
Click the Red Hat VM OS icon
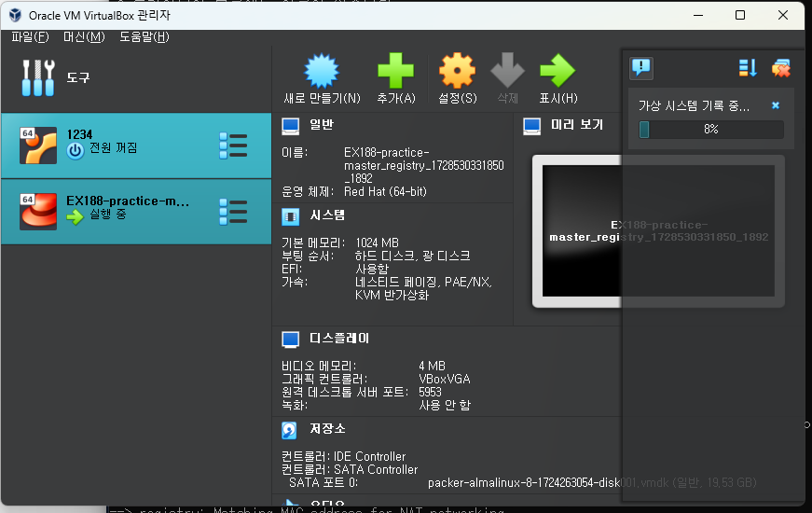pyautogui.click(x=38, y=212)
